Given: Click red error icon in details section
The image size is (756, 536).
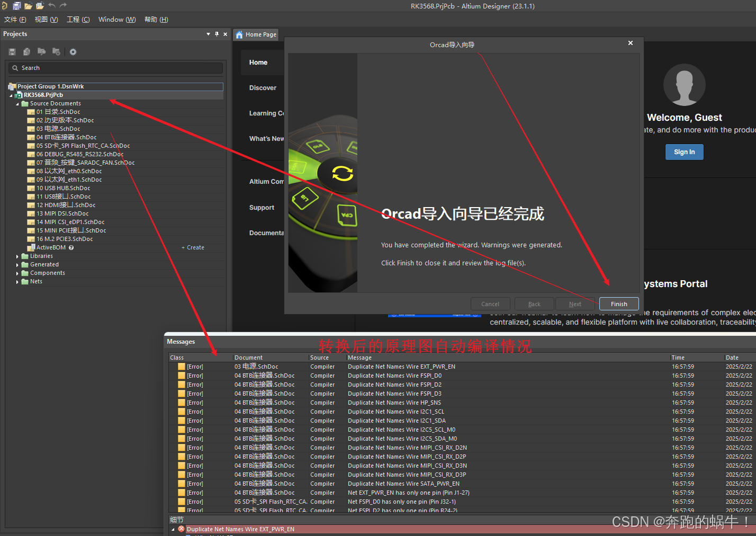Looking at the screenshot, I should (182, 529).
